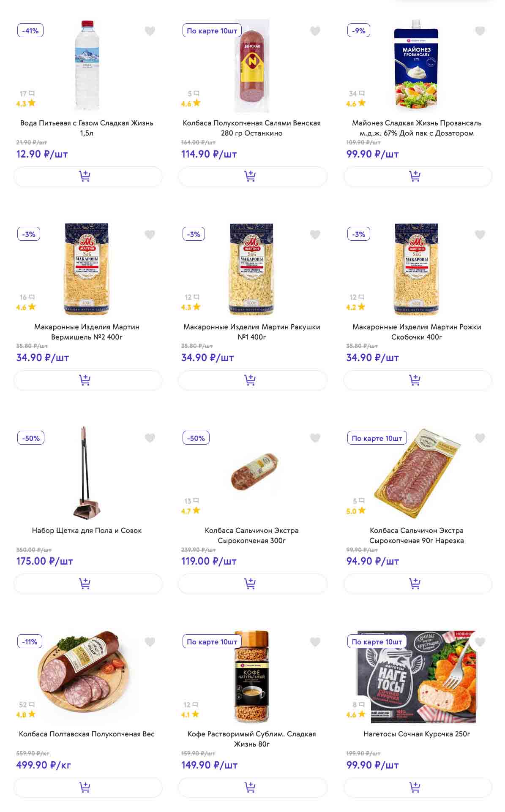The width and height of the screenshot is (505, 812).
Task: Mark Сальчичон 90г Нарезка as favorite
Action: 480,438
